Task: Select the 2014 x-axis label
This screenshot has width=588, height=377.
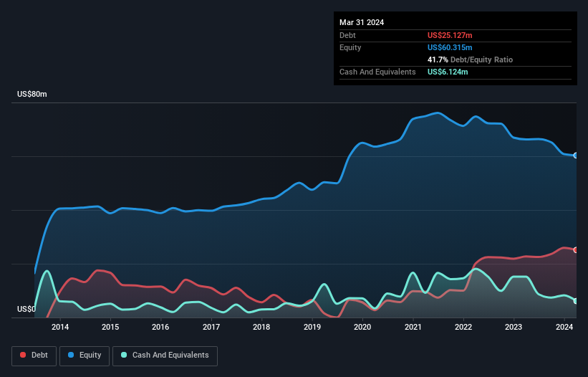Action: click(x=60, y=328)
